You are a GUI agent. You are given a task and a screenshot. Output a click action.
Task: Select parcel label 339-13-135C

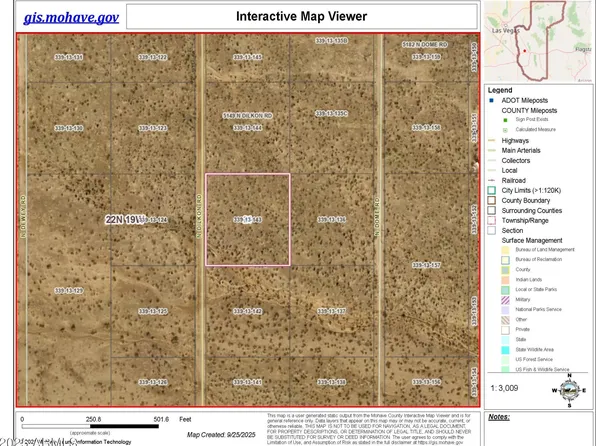(331, 114)
